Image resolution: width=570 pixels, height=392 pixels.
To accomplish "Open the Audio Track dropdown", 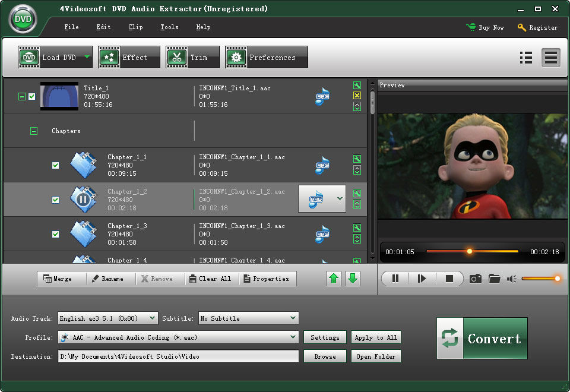I will pyautogui.click(x=108, y=318).
